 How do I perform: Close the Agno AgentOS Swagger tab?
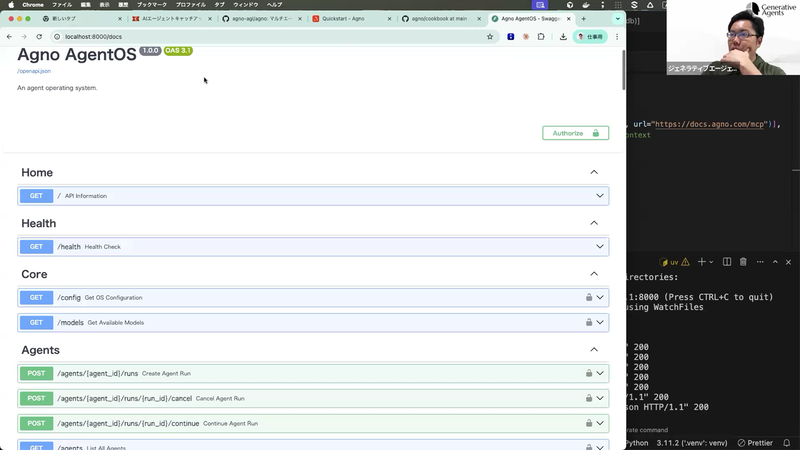[x=569, y=19]
